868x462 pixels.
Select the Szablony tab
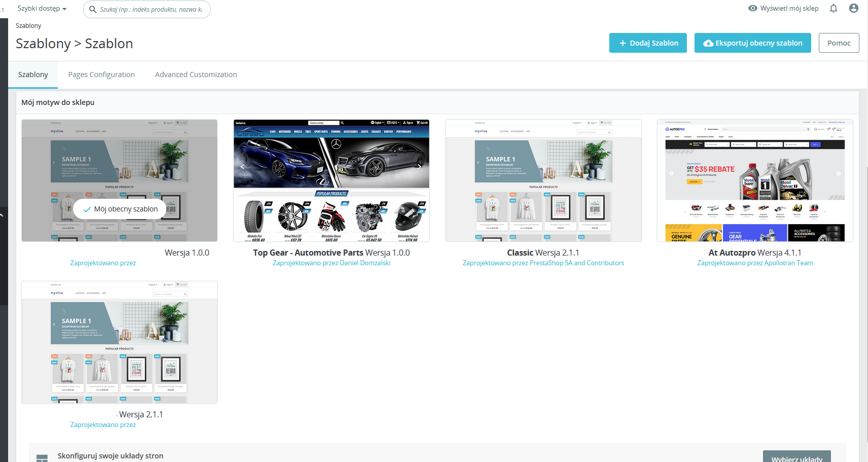coord(33,75)
